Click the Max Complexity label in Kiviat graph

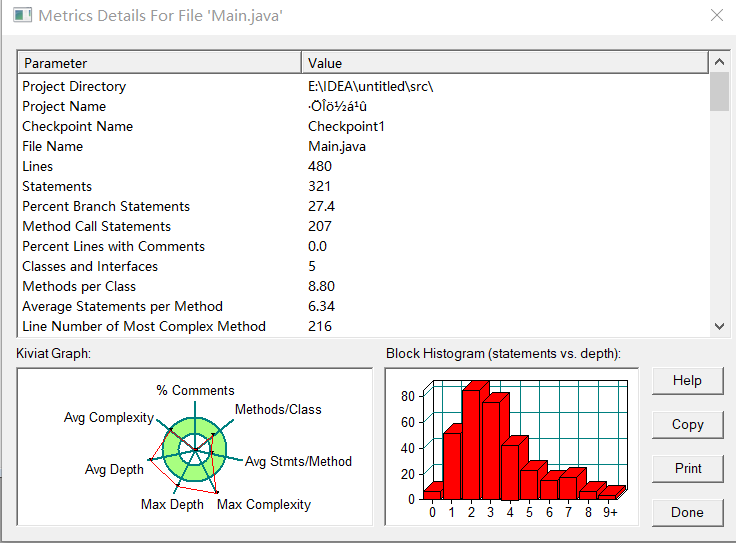coord(264,505)
